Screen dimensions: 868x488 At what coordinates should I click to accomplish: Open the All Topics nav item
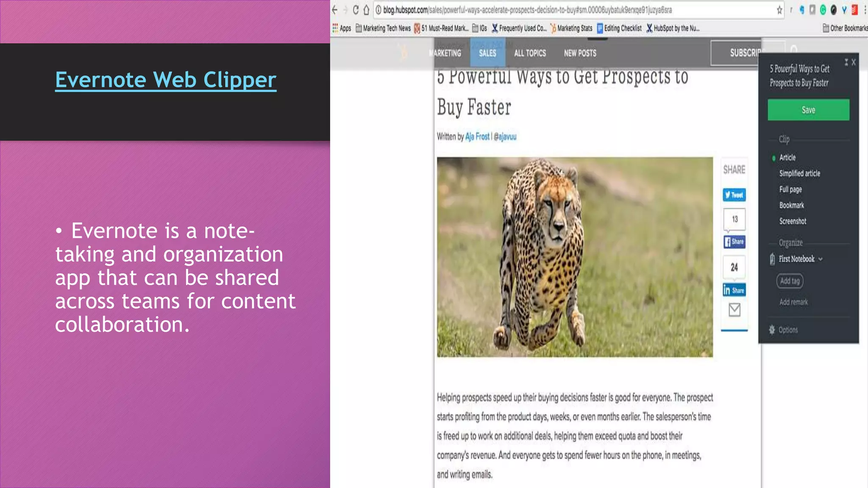click(x=530, y=53)
